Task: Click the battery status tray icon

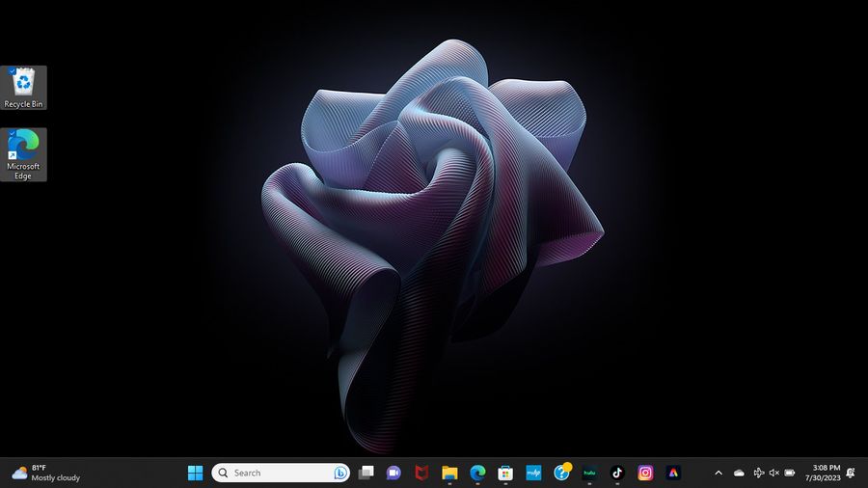Action: (790, 474)
